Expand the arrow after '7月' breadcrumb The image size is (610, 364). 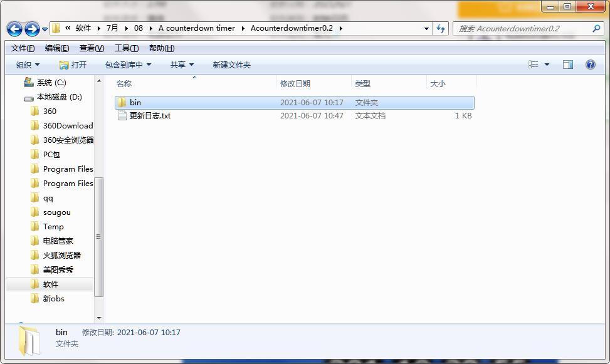coord(126,28)
